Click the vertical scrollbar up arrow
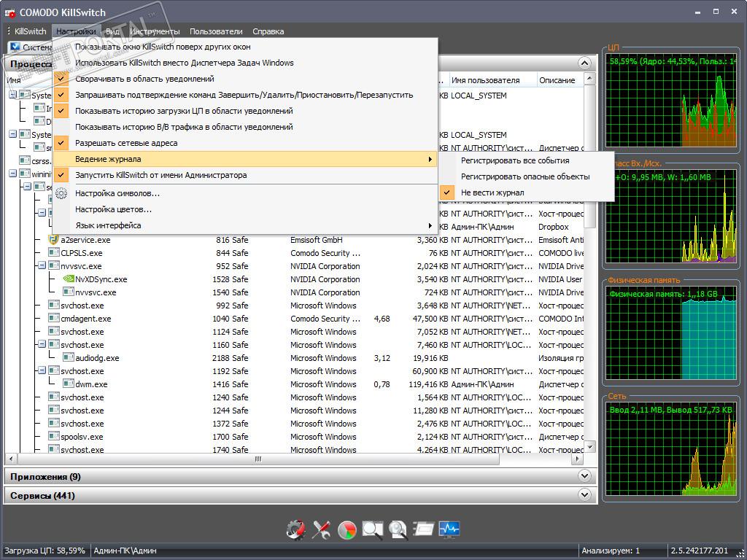The image size is (747, 560). click(589, 78)
